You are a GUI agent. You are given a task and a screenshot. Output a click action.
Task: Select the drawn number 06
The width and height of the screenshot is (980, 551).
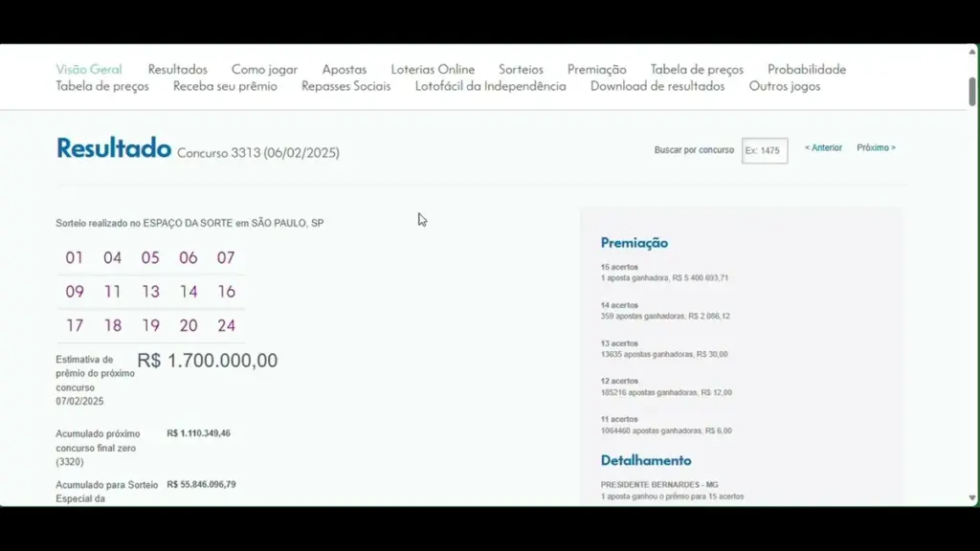(189, 258)
